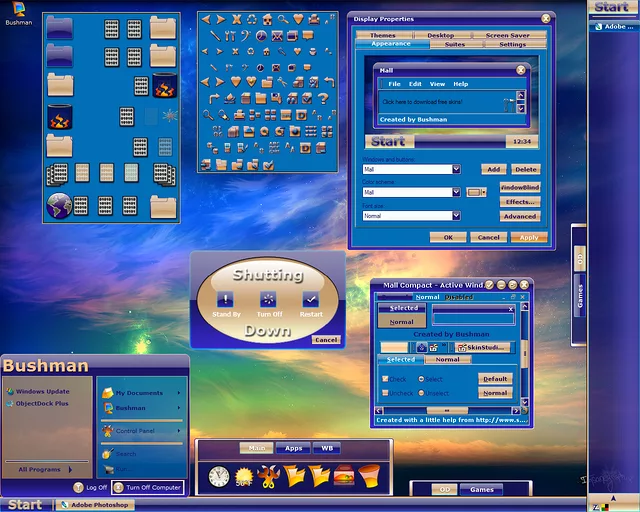Open the color swatch picker beside Color scheme
The image size is (640, 512).
[476, 191]
